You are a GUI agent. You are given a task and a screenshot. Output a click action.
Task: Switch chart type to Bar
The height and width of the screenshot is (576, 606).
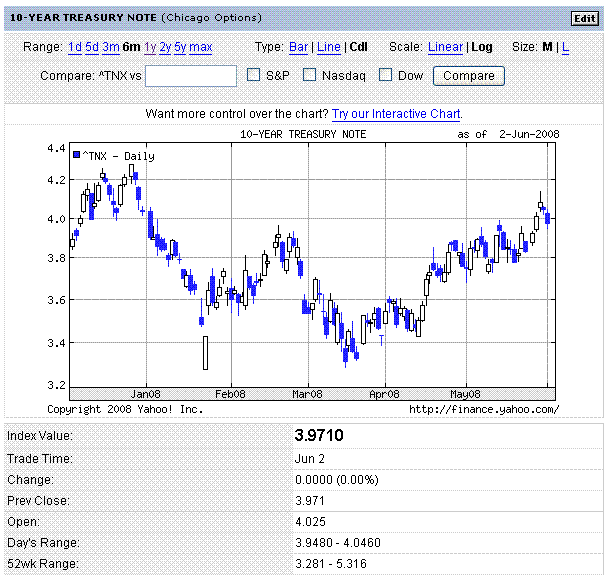[x=298, y=47]
